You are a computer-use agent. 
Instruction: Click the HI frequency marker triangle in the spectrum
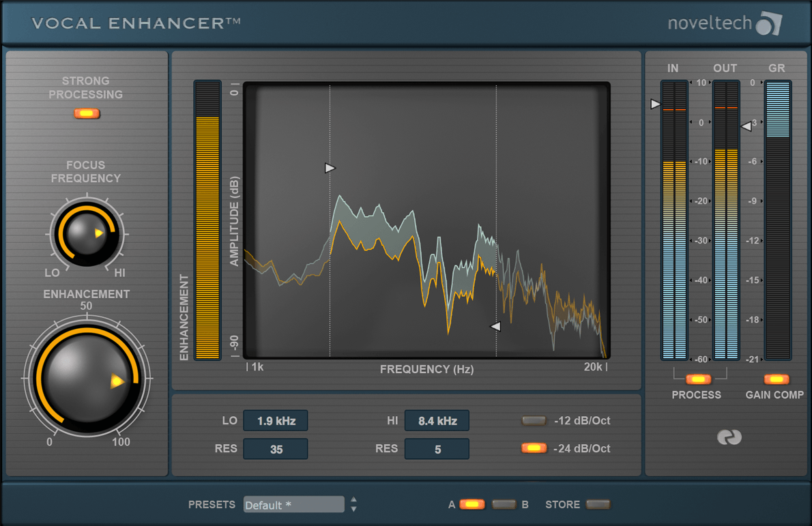pyautogui.click(x=496, y=327)
